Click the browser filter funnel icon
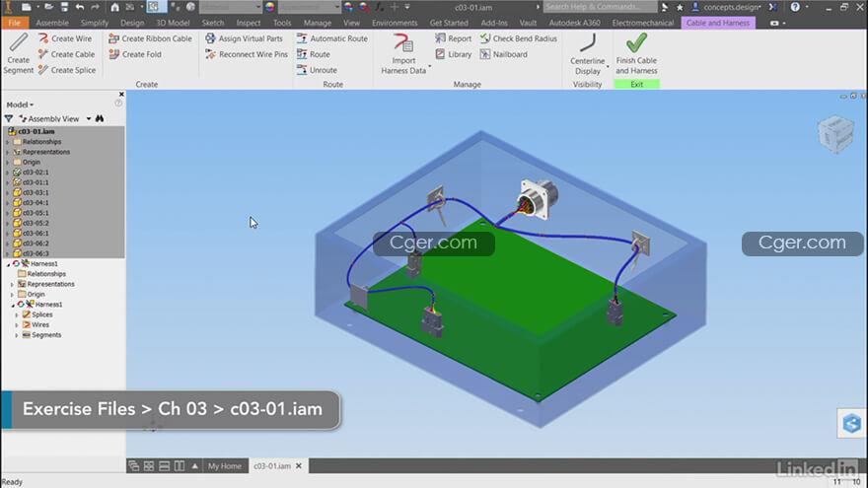 pos(9,119)
